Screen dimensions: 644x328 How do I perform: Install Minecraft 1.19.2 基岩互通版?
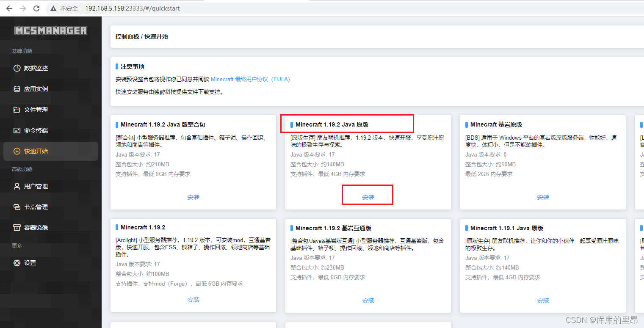(x=368, y=300)
